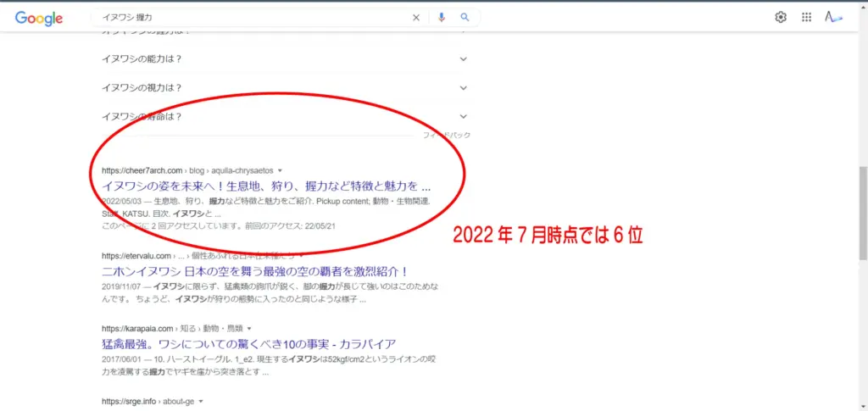This screenshot has height=411, width=868.
Task: Open the karapaia.com result options arrow
Action: 249,329
